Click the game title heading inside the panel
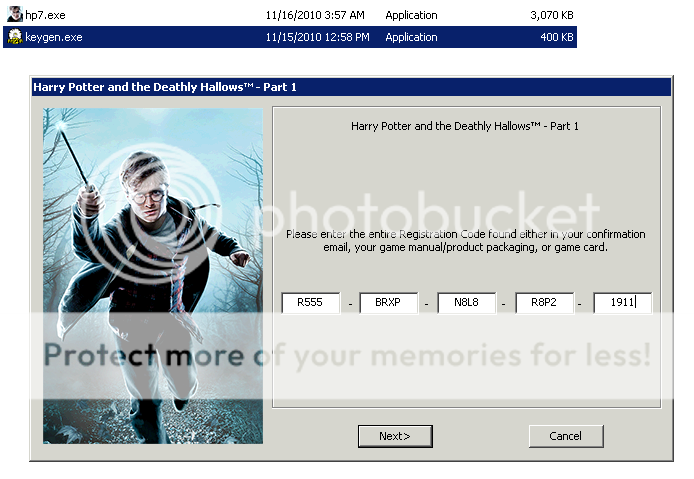Viewport: 694px width, 479px height. (x=465, y=126)
